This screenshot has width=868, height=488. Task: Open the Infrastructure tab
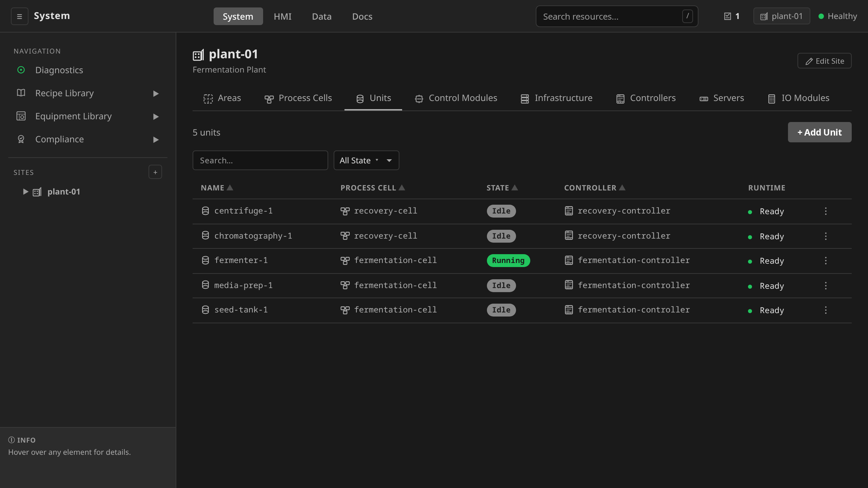556,98
